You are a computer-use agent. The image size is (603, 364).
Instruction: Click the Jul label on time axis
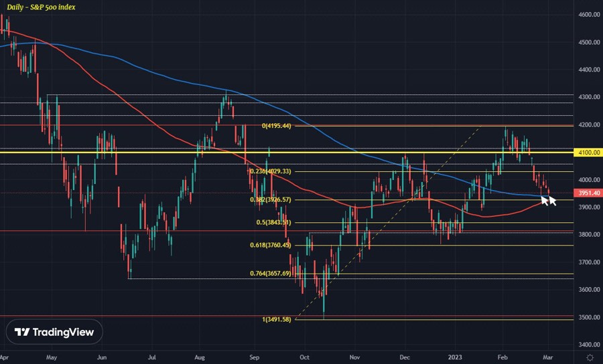[x=151, y=357]
